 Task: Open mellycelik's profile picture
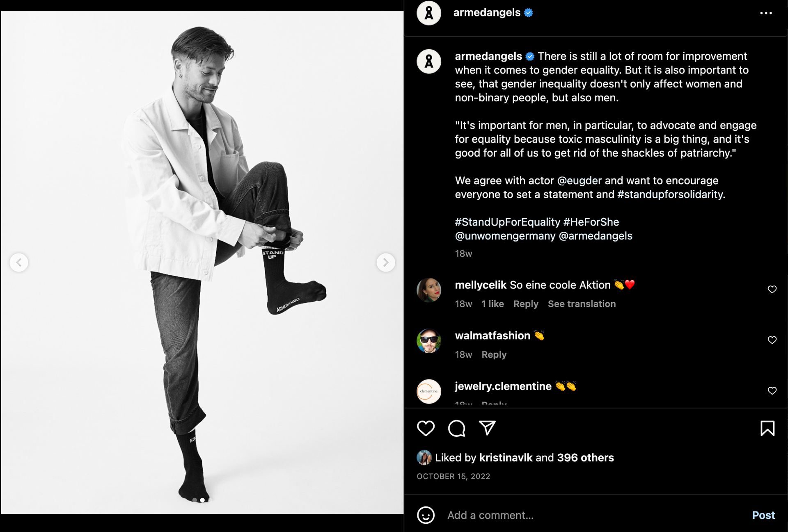[x=429, y=290]
